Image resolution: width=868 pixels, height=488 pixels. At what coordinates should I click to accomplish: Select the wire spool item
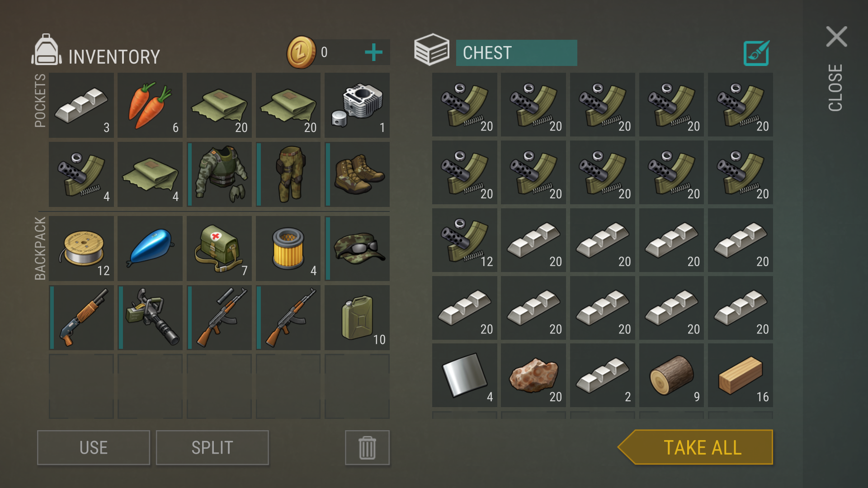click(81, 248)
